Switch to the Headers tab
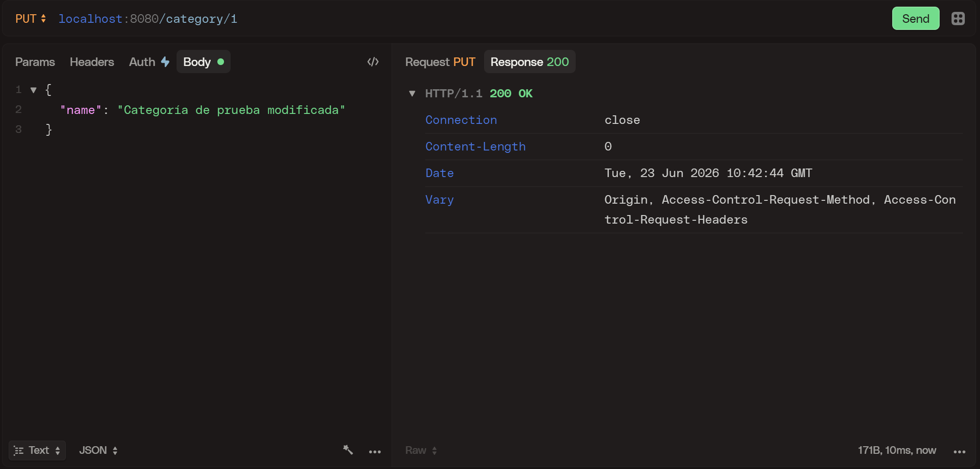The image size is (980, 469). [92, 62]
